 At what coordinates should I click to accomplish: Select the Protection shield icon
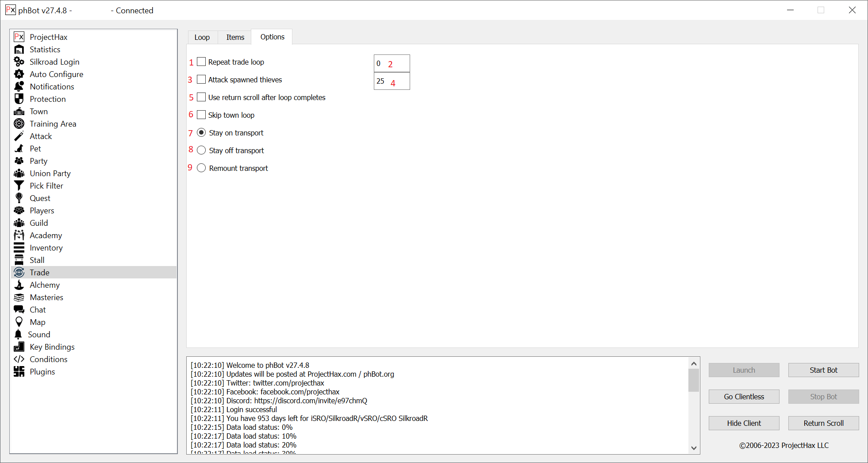(x=19, y=99)
